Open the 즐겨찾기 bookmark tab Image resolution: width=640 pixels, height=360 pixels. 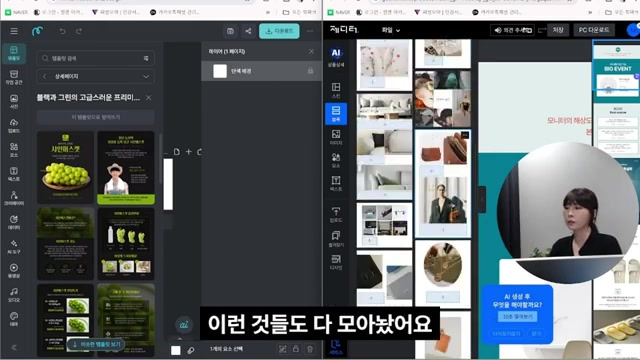336,239
